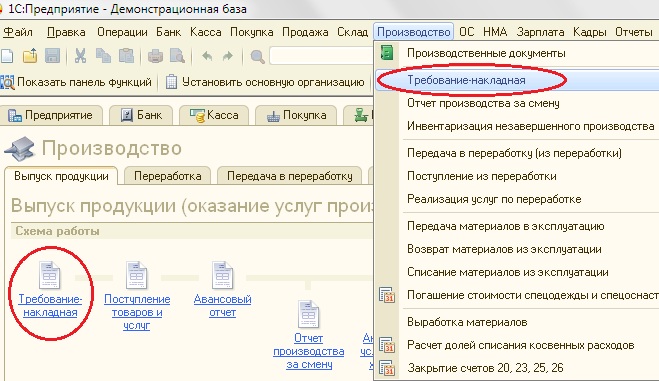Open the Авансовый отчет link
This screenshot has height=381, width=659.
tap(222, 305)
